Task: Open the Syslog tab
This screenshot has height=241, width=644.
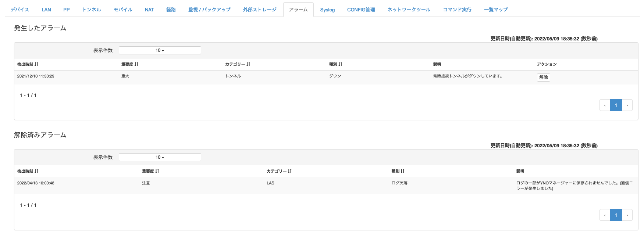Action: point(327,10)
